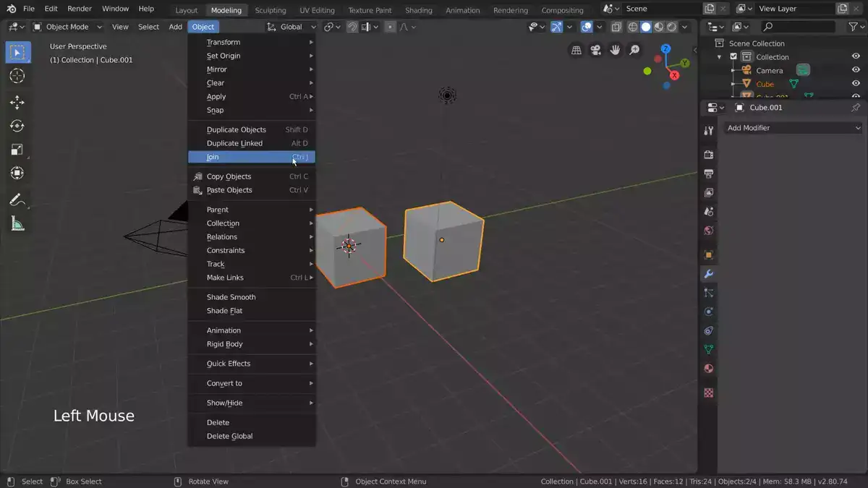Open the Object Mode dropdown
The image size is (868, 488).
67,27
